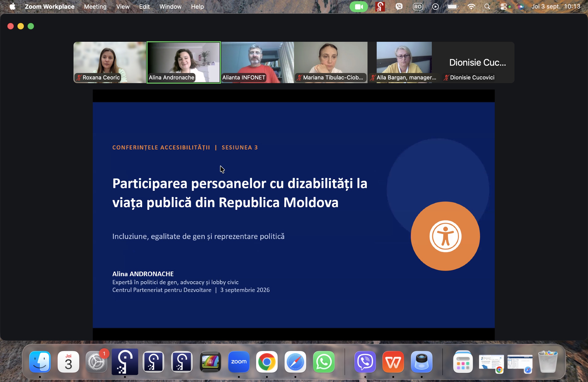This screenshot has height=382, width=588.
Task: Select Alina Andronache's video thumbnail
Action: [x=184, y=62]
